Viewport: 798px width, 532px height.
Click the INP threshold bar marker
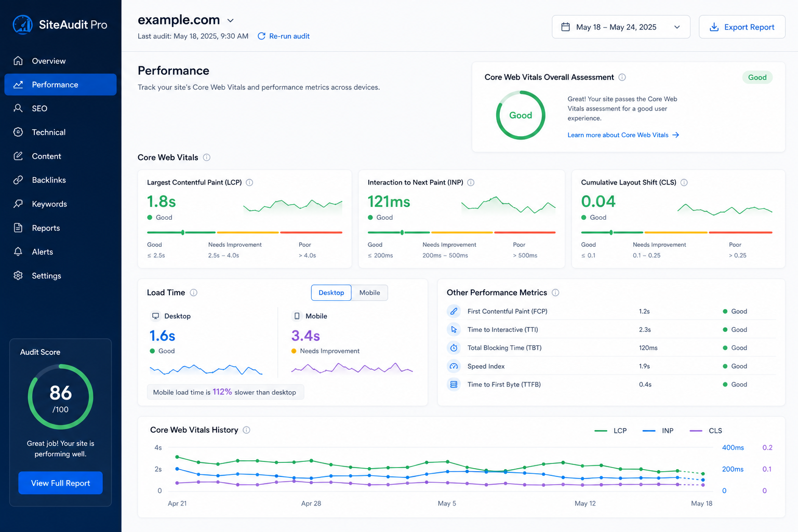click(x=402, y=232)
